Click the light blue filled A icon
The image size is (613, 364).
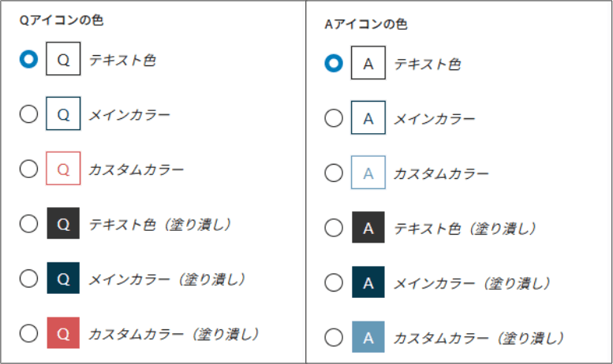click(368, 337)
